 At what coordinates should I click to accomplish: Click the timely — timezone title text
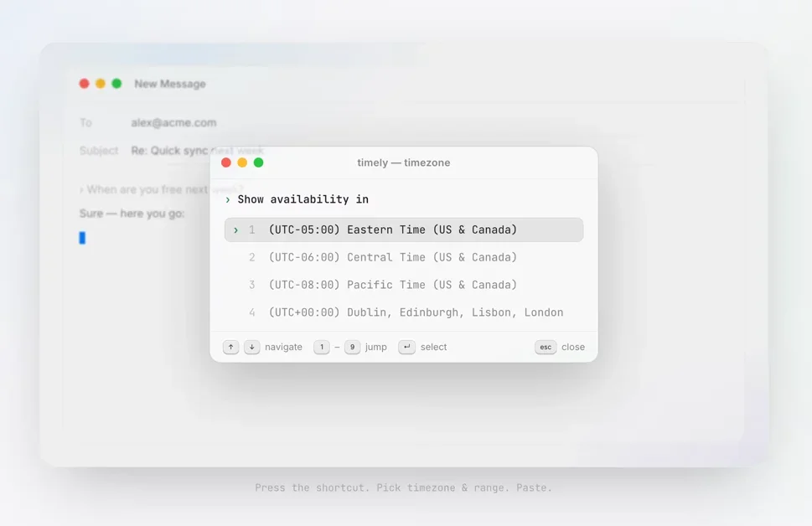[404, 162]
